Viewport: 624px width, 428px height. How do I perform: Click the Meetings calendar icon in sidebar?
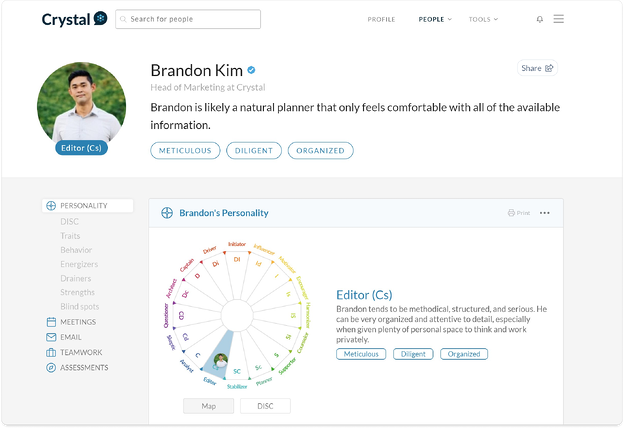tap(51, 322)
